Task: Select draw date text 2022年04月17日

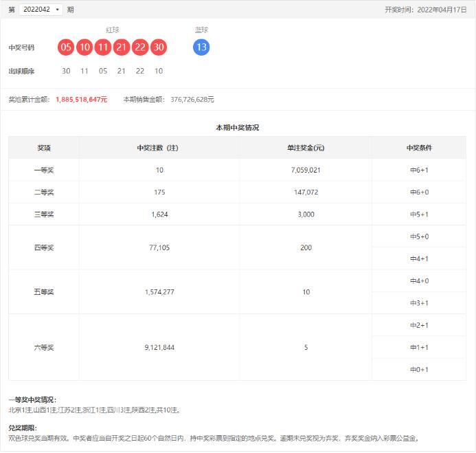Action: (442, 10)
